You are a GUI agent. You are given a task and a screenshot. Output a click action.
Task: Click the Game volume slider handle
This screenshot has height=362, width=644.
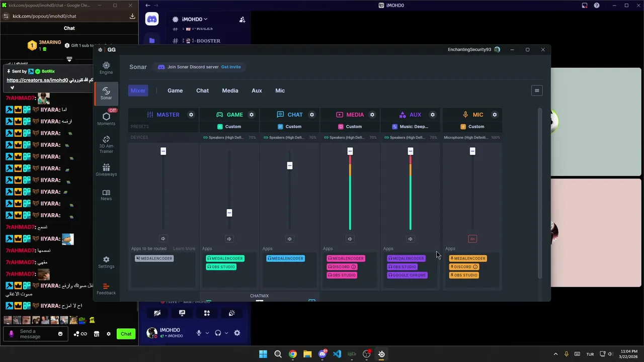pos(229,213)
